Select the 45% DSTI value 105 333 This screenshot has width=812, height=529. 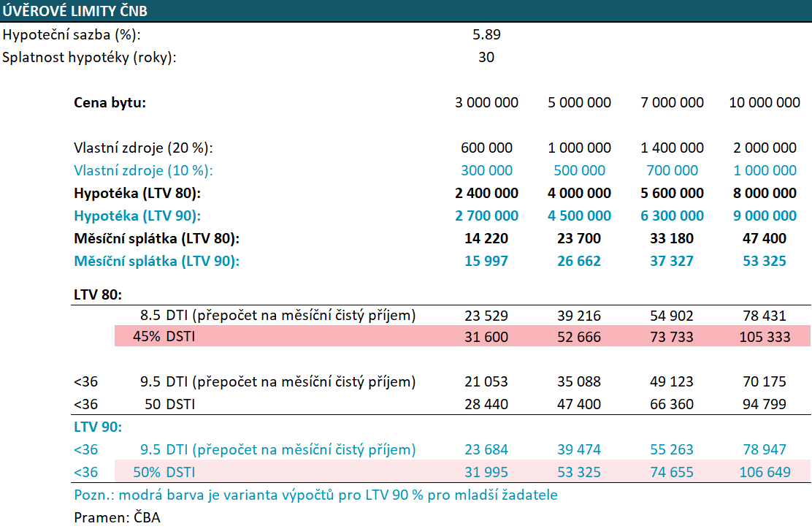click(765, 337)
